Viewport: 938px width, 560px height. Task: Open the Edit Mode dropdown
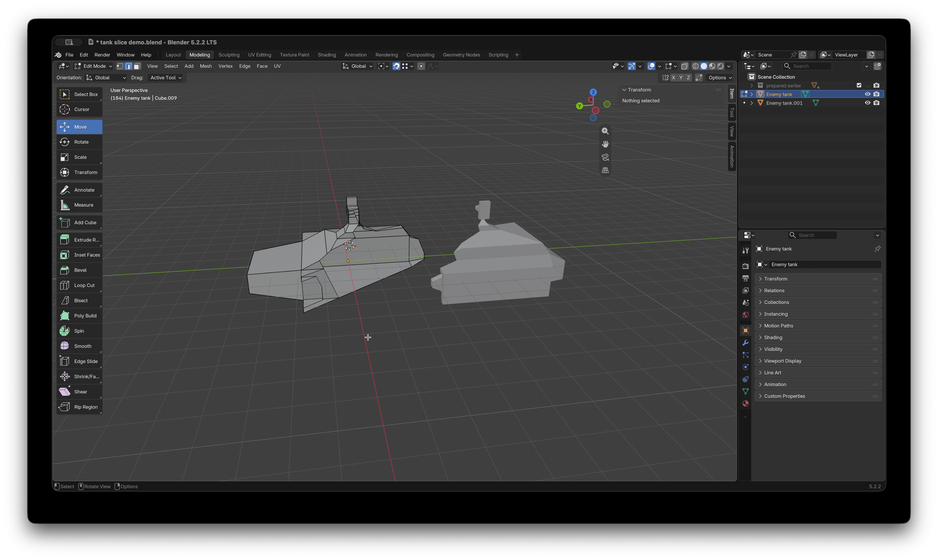[93, 66]
